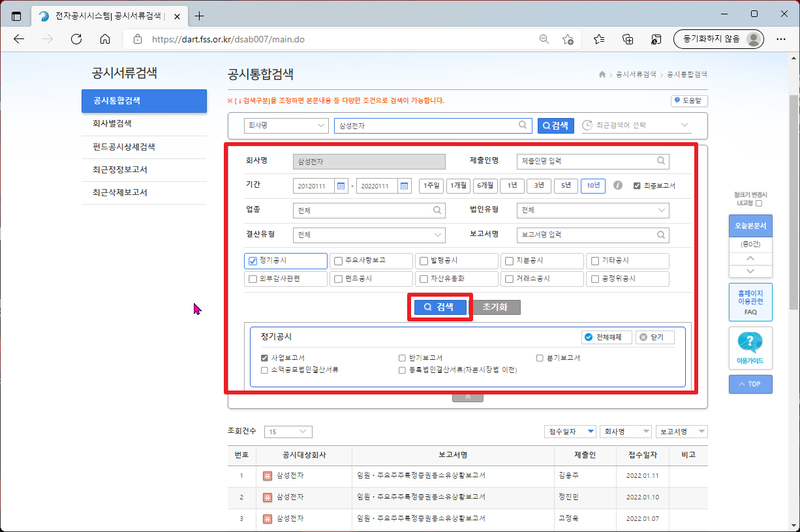The image size is (800, 532).
Task: Select the 6개월 period button
Action: (x=485, y=186)
